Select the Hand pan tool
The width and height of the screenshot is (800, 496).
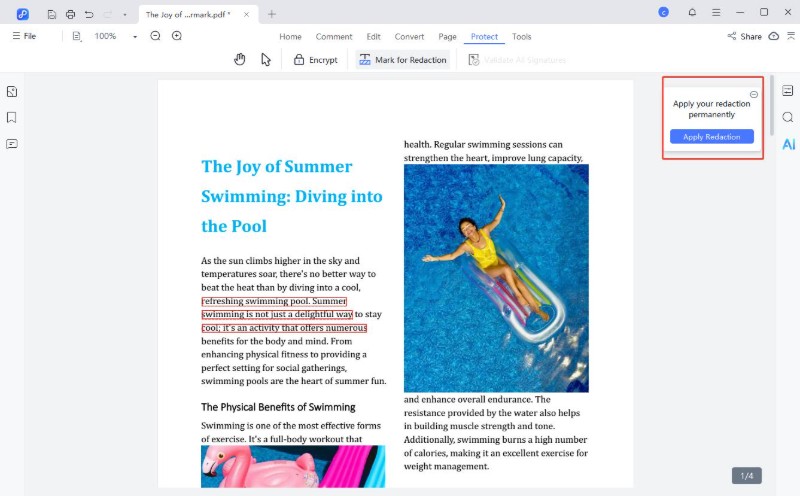[240, 60]
